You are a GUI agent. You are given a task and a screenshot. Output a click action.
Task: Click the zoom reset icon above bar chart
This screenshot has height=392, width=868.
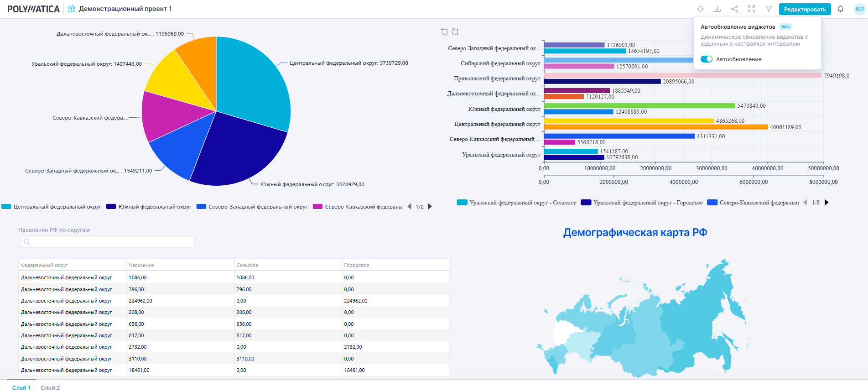click(455, 31)
